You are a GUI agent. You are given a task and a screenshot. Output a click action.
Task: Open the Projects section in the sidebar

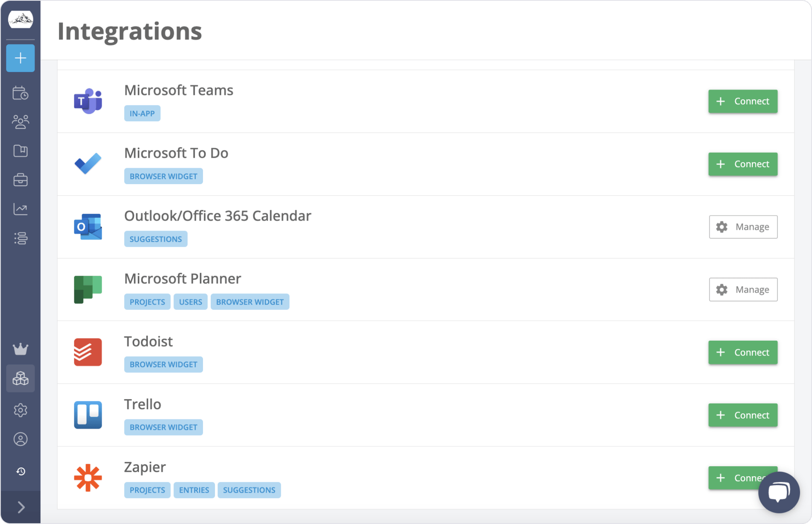tap(20, 151)
